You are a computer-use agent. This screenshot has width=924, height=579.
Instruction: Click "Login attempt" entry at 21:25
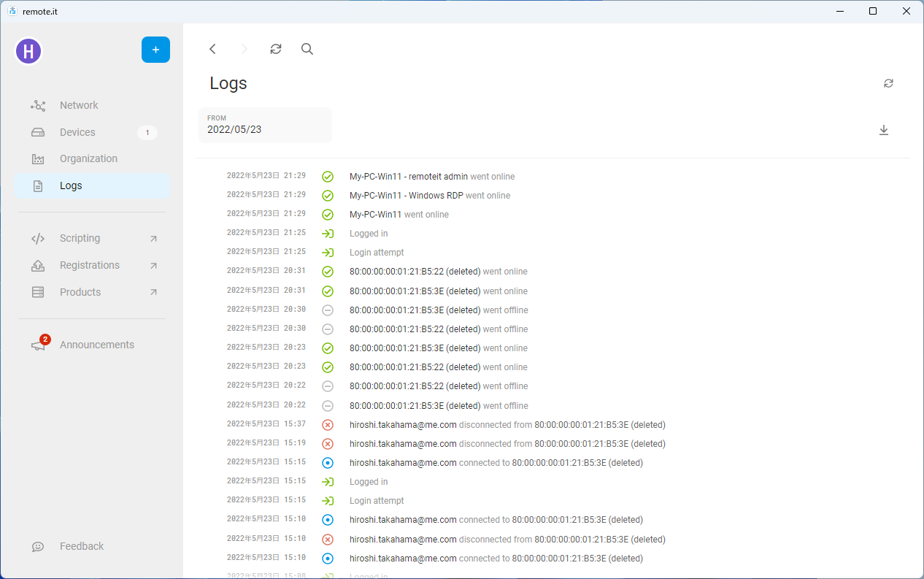pos(377,253)
